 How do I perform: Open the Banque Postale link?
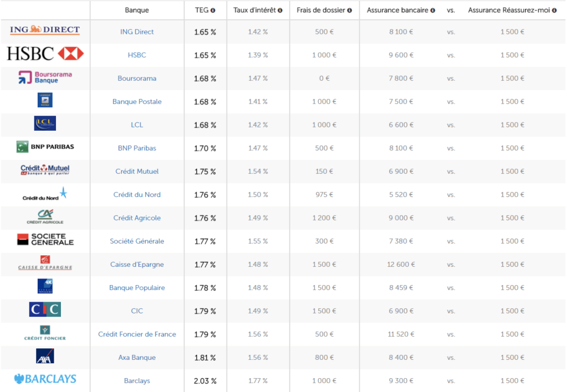click(x=137, y=102)
